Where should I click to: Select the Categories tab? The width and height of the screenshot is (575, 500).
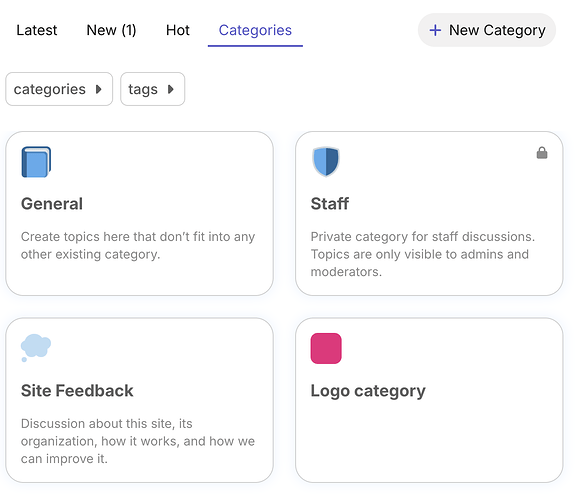255,31
